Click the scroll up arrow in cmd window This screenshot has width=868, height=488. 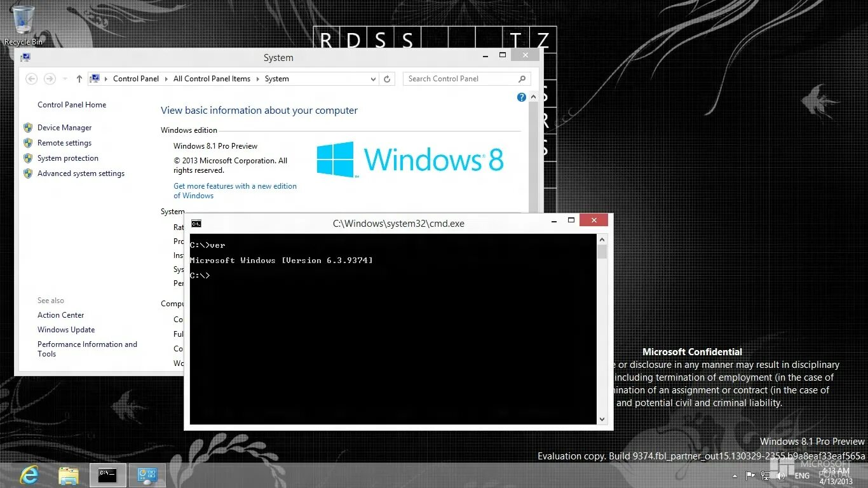[x=602, y=240]
